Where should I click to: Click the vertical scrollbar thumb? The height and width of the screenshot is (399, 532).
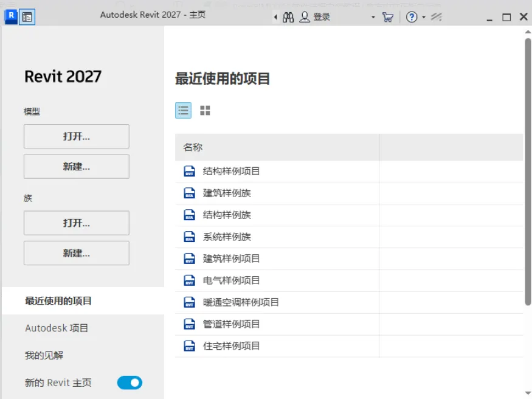point(528,172)
